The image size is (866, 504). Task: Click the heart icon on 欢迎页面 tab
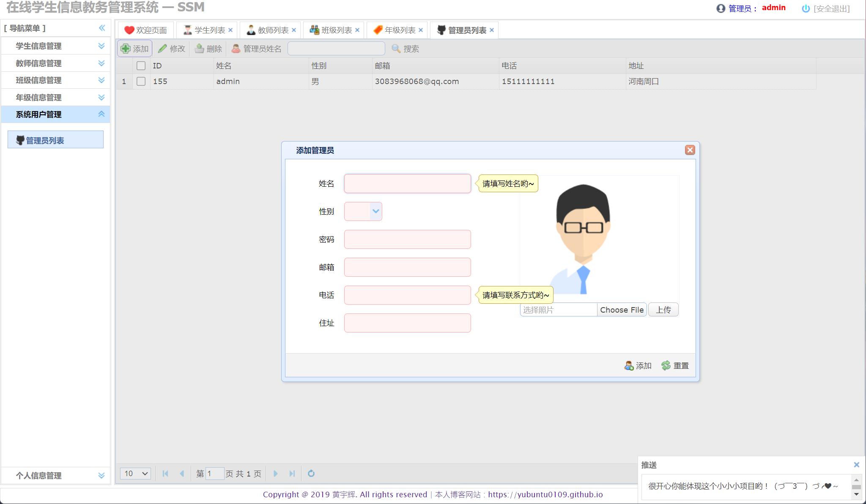click(129, 30)
